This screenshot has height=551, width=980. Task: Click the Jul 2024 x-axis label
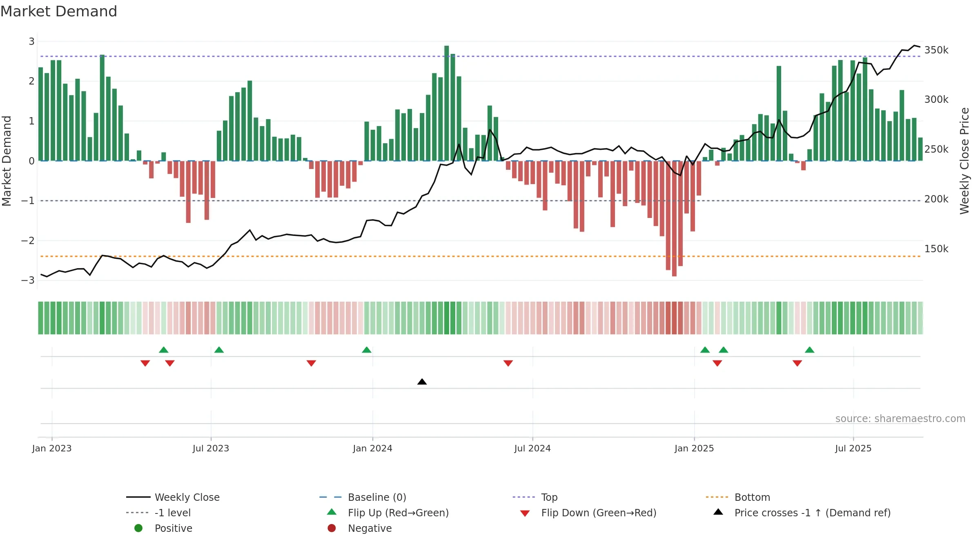click(x=532, y=448)
